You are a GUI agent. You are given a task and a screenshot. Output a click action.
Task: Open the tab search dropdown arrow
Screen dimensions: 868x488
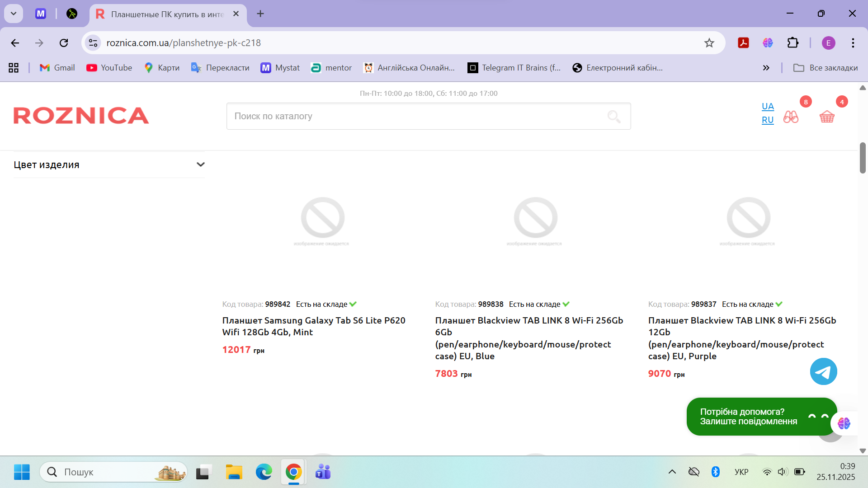[14, 14]
